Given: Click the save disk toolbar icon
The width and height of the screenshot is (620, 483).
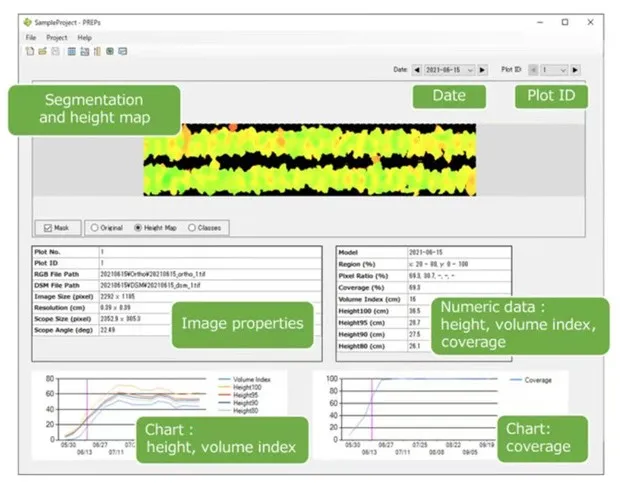Looking at the screenshot, I should (x=54, y=51).
